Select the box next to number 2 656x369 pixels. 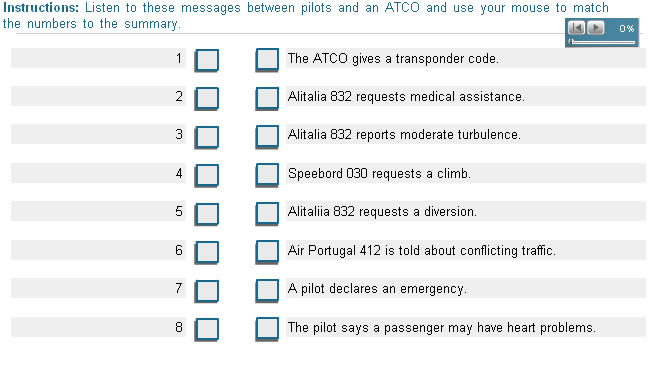point(206,98)
